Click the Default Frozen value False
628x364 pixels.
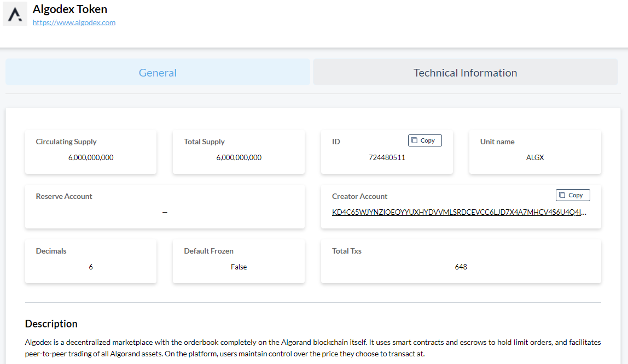239,267
